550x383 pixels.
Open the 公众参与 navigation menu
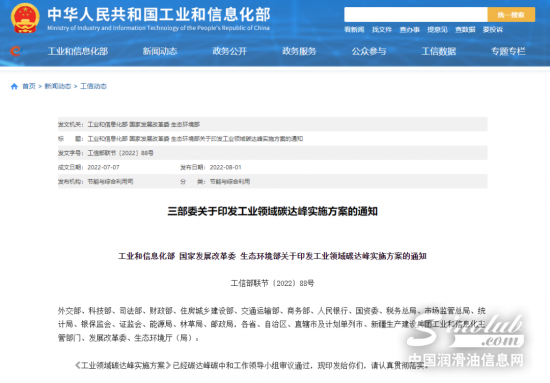click(x=369, y=51)
